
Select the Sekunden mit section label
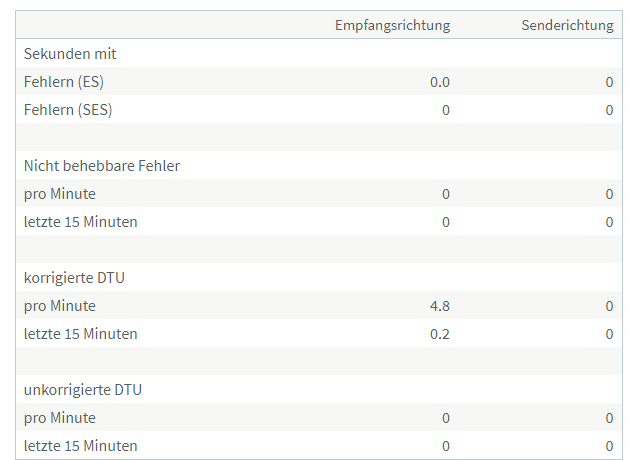70,53
